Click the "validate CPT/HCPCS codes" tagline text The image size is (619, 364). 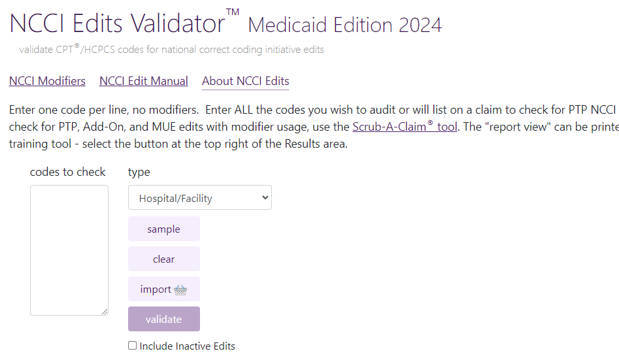(171, 50)
